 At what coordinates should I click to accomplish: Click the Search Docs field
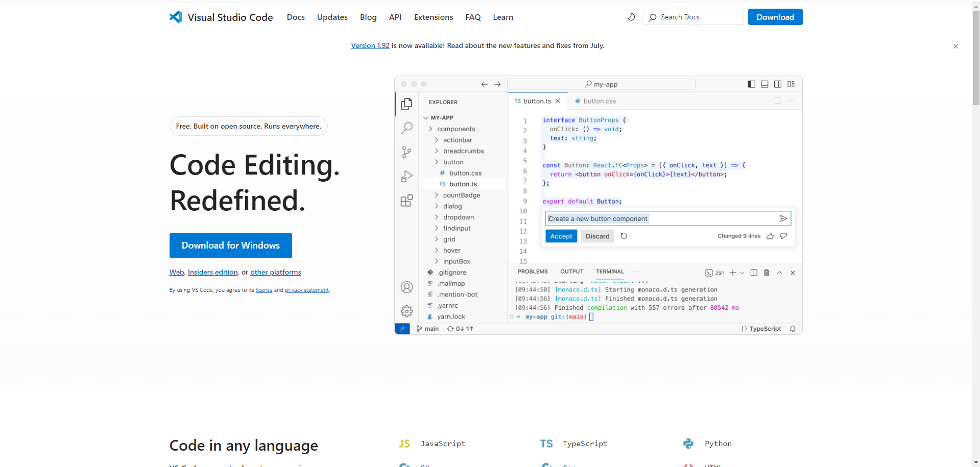[692, 17]
